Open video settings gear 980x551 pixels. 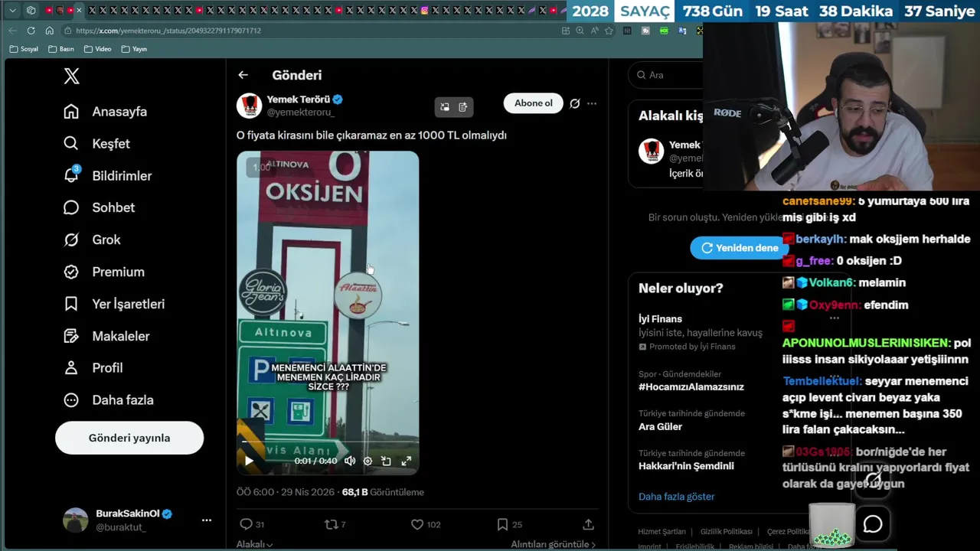367,461
